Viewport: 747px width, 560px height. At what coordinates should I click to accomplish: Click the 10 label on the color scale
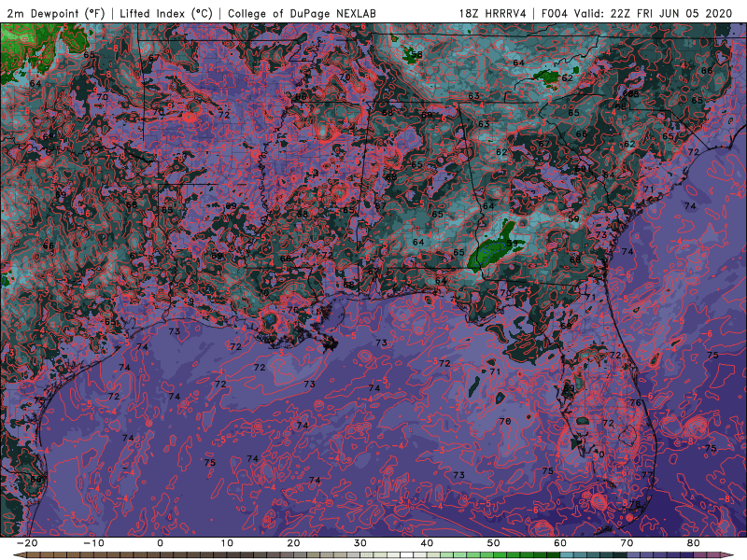[x=227, y=543]
